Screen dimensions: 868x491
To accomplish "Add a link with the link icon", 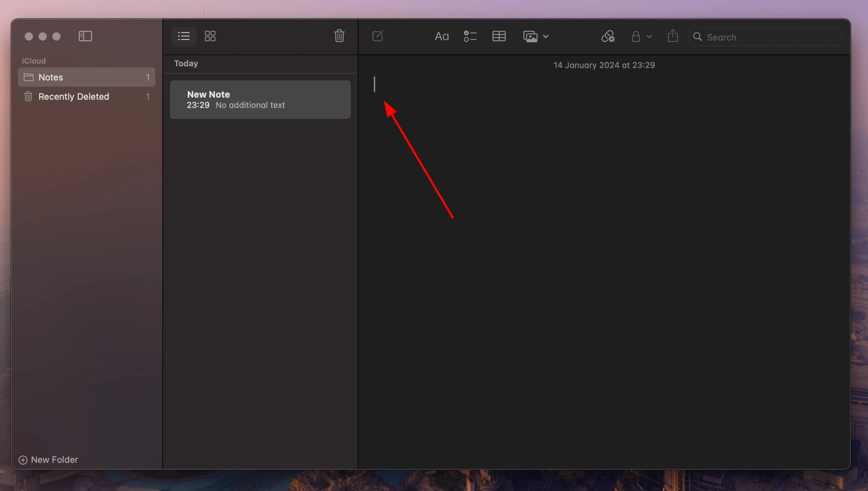I will pos(608,36).
